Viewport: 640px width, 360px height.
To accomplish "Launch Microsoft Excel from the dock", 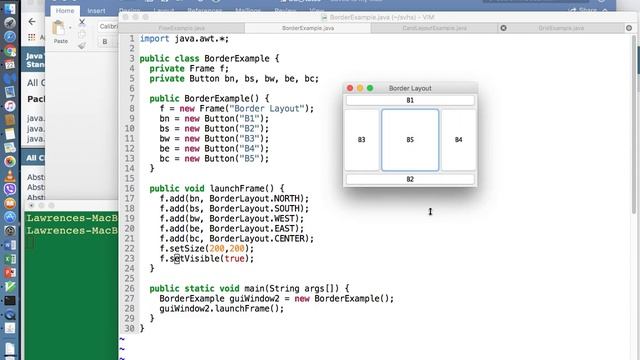I will click(10, 259).
